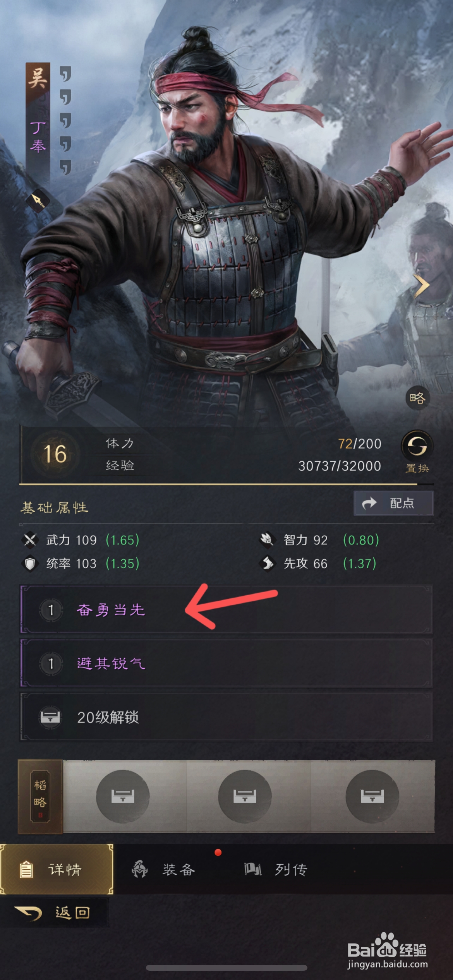453x980 pixels.
Task: Tap the round 略 icon
Action: (417, 398)
